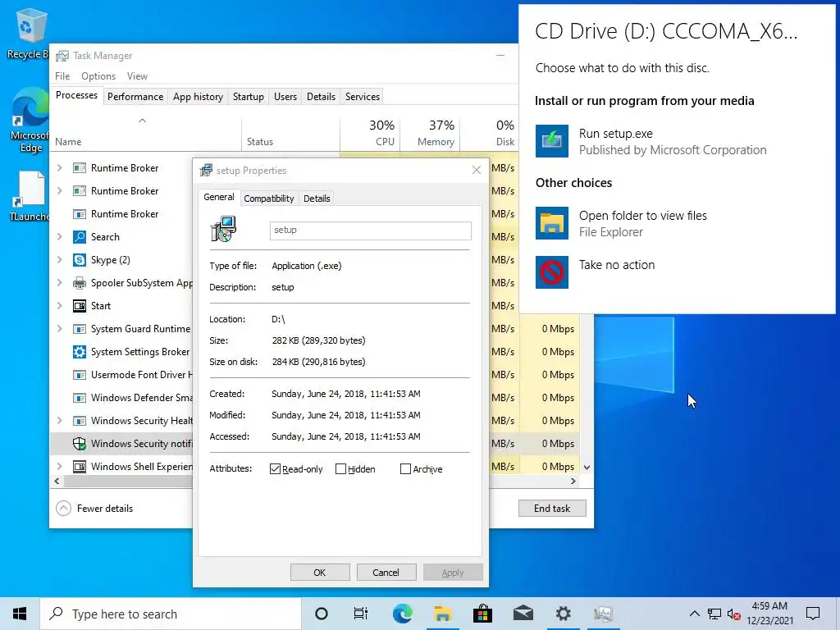Click the Skype process icon
The width and height of the screenshot is (840, 630).
tap(80, 260)
